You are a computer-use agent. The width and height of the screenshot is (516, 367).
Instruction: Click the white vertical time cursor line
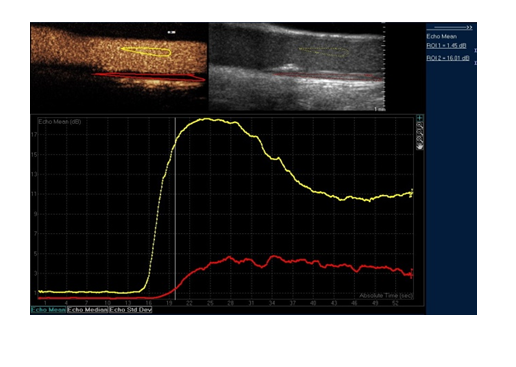click(175, 208)
